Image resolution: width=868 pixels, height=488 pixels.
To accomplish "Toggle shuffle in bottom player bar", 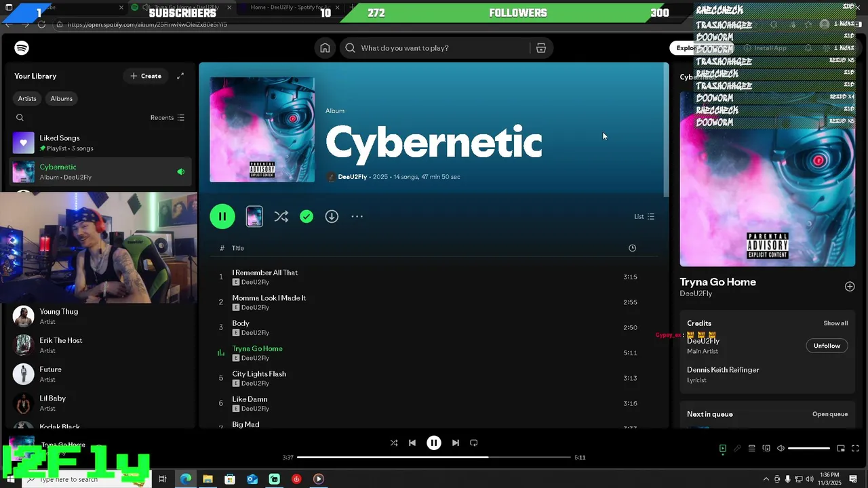I will 394,443.
